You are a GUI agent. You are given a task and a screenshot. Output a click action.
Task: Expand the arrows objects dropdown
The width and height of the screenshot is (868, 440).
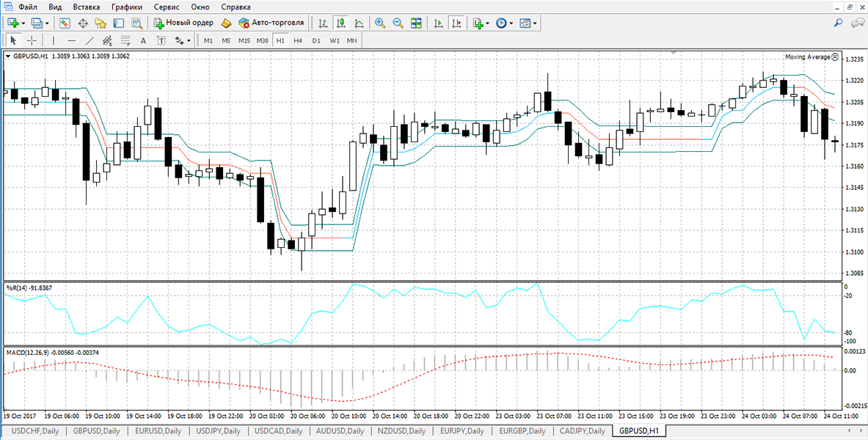[189, 41]
